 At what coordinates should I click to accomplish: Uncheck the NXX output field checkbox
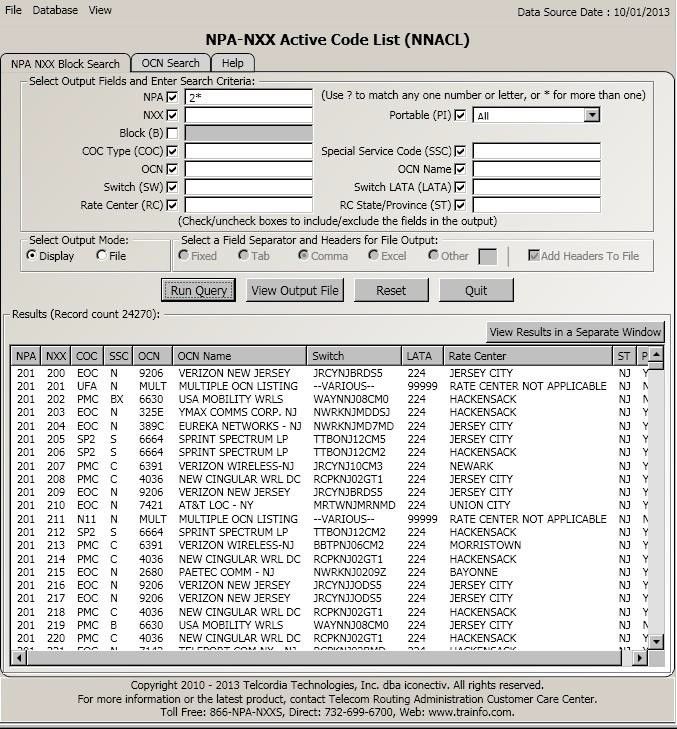(173, 115)
